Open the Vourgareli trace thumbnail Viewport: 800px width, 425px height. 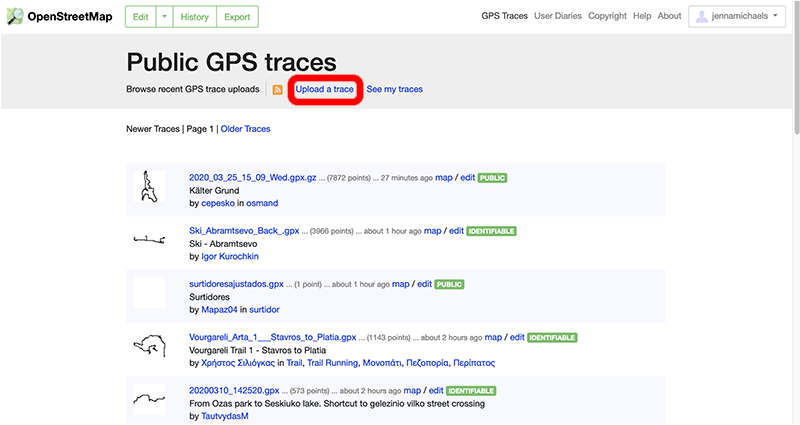149,346
